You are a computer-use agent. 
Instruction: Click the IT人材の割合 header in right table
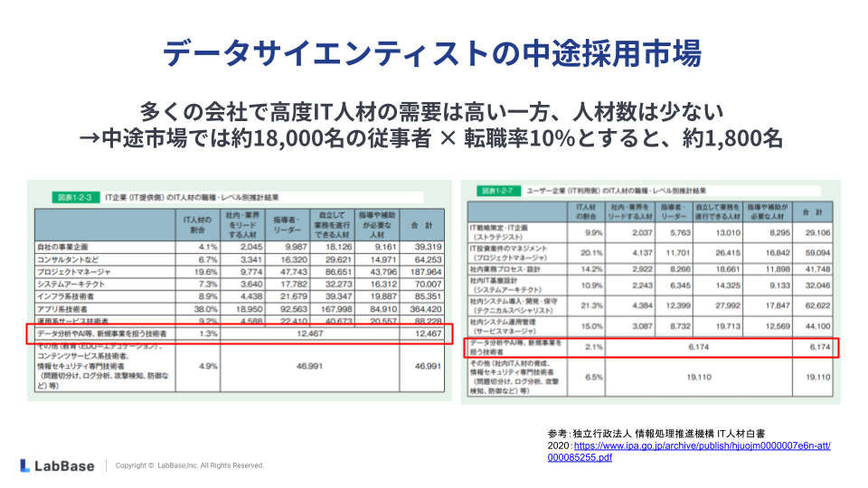pyautogui.click(x=585, y=211)
